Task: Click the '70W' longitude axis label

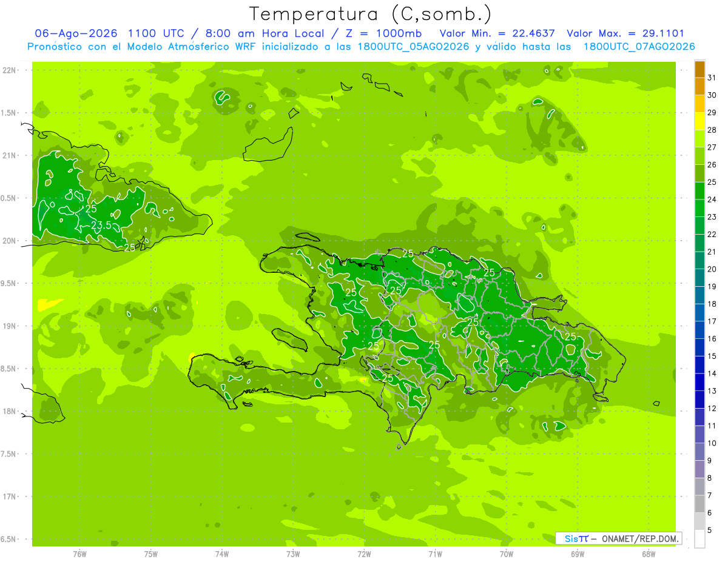Action: (x=506, y=554)
